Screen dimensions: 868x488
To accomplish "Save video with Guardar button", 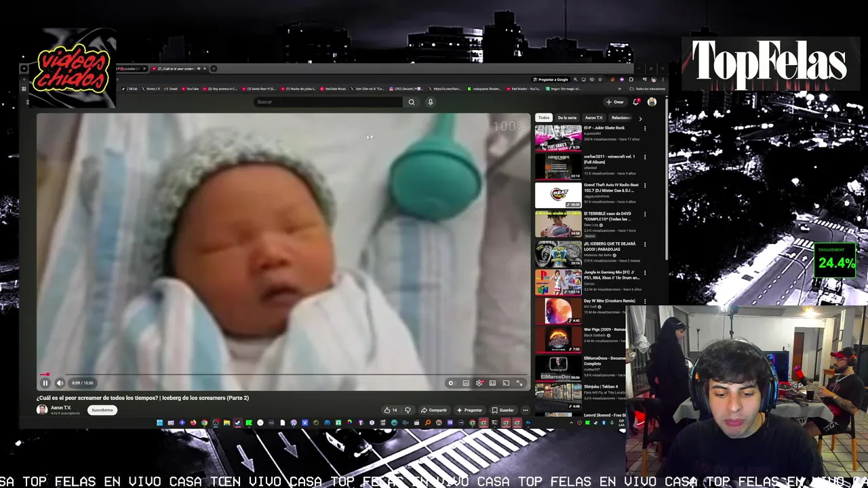I will point(503,410).
